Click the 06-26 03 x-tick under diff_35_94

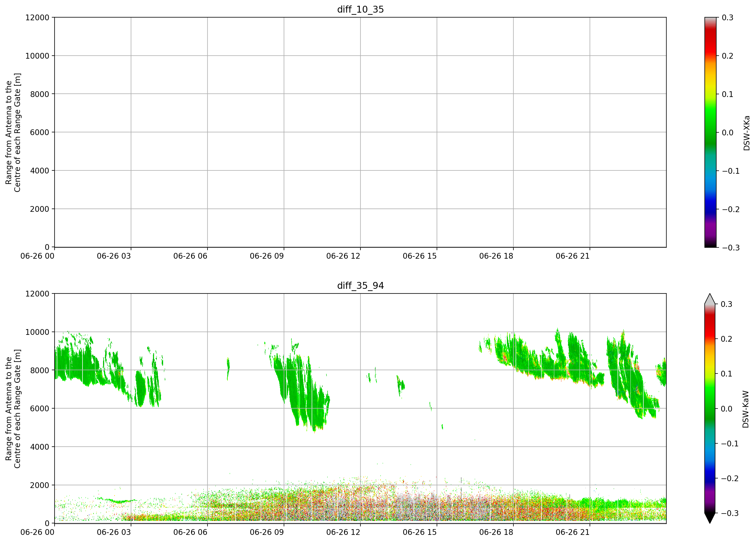coord(114,532)
